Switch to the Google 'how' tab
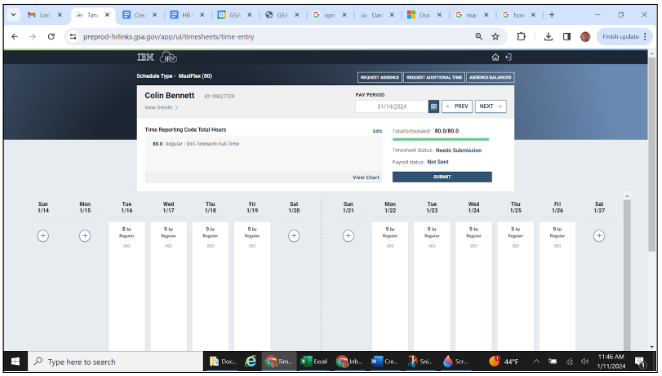Viewport: 662px width, 376px height. (x=518, y=15)
